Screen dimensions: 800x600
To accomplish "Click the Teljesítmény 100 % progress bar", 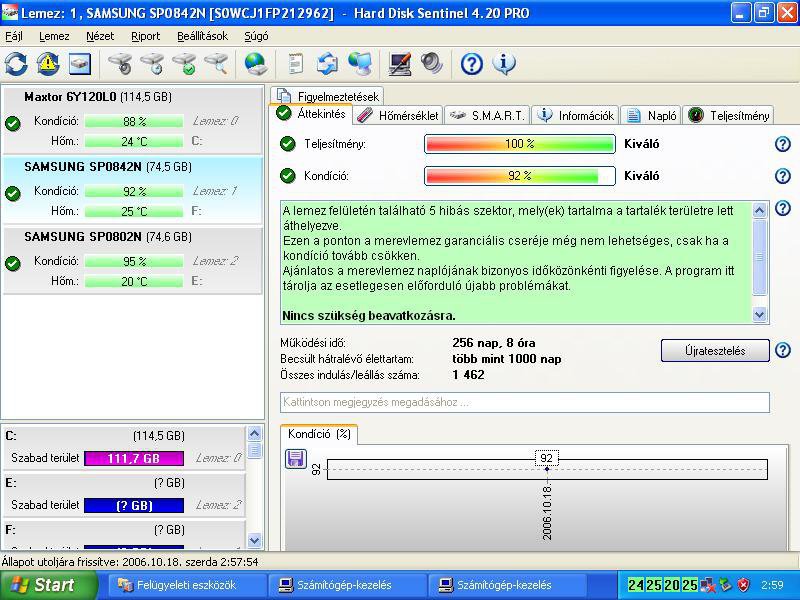I will [x=519, y=144].
